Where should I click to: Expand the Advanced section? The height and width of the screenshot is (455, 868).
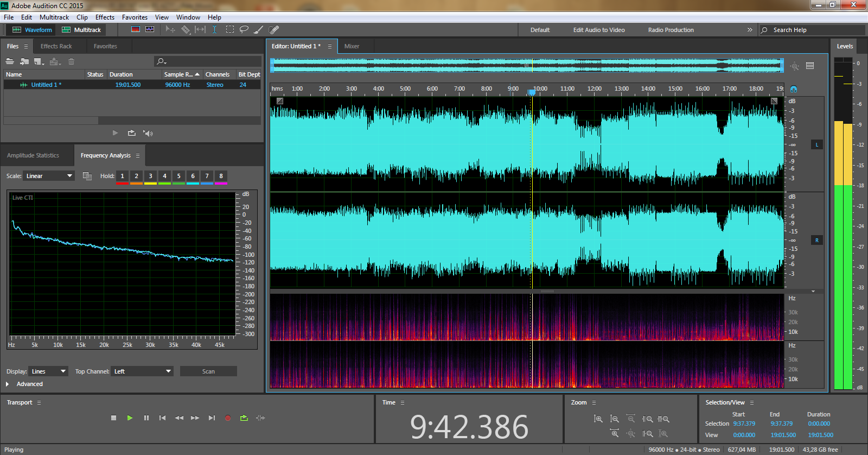pos(8,384)
